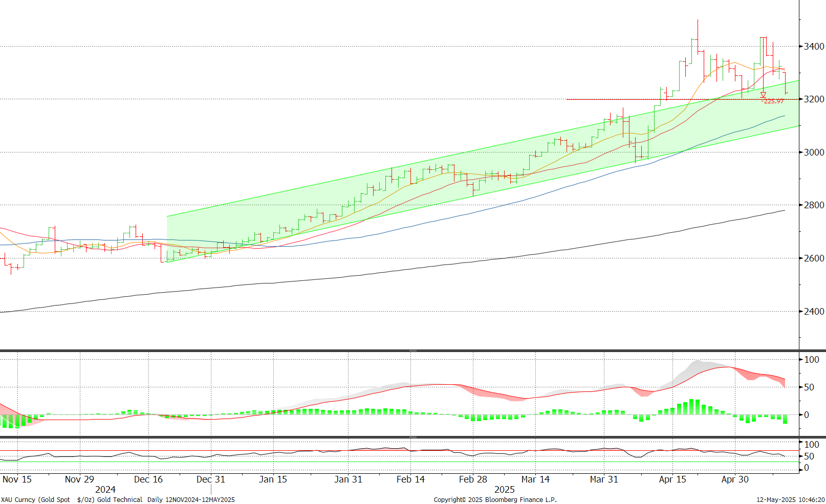Click the Jan 15 date label
The image size is (826, 504).
click(x=273, y=479)
